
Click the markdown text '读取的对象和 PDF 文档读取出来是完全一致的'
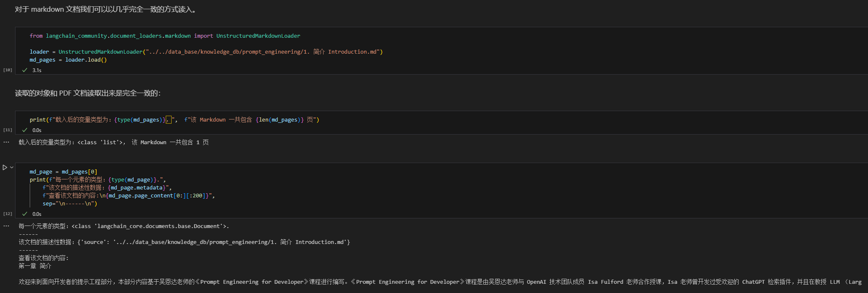click(88, 93)
